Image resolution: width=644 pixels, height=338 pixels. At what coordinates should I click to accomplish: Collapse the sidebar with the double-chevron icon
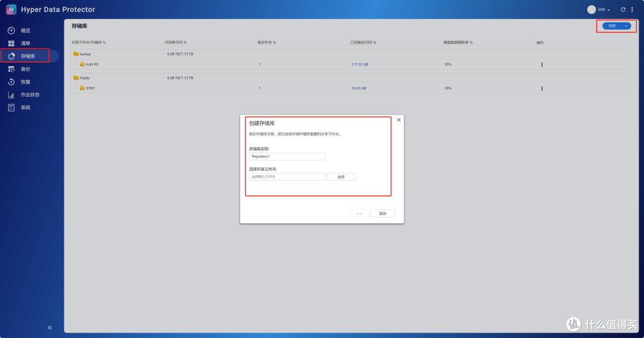(x=49, y=328)
